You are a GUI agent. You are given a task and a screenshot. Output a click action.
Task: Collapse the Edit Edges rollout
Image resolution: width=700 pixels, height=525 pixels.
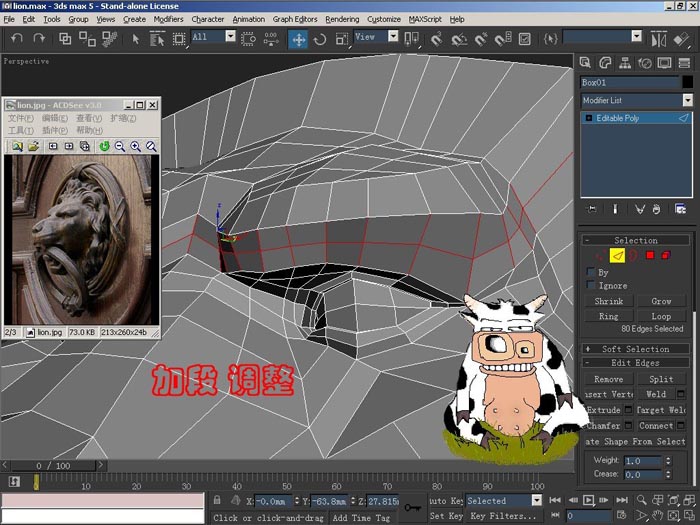635,362
